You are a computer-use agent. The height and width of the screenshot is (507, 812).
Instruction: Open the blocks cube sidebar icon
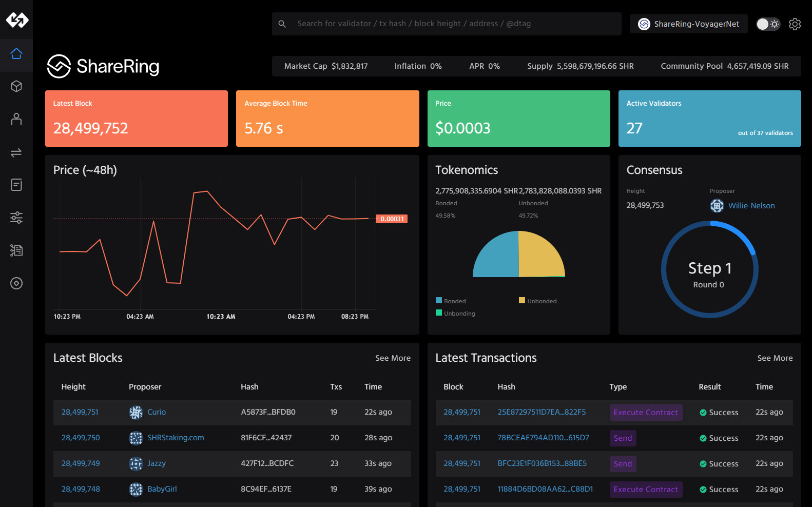pos(16,86)
